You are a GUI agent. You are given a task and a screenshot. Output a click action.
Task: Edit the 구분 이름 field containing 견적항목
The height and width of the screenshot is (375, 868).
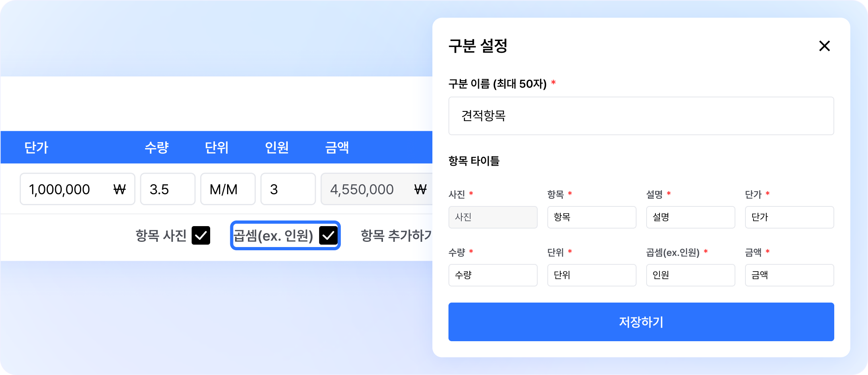click(641, 116)
